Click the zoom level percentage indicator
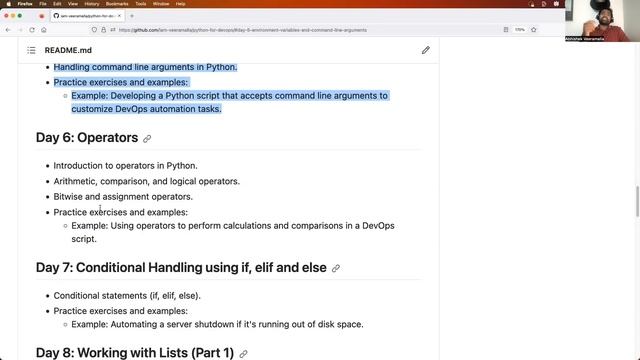This screenshot has height=360, width=640. pyautogui.click(x=520, y=30)
